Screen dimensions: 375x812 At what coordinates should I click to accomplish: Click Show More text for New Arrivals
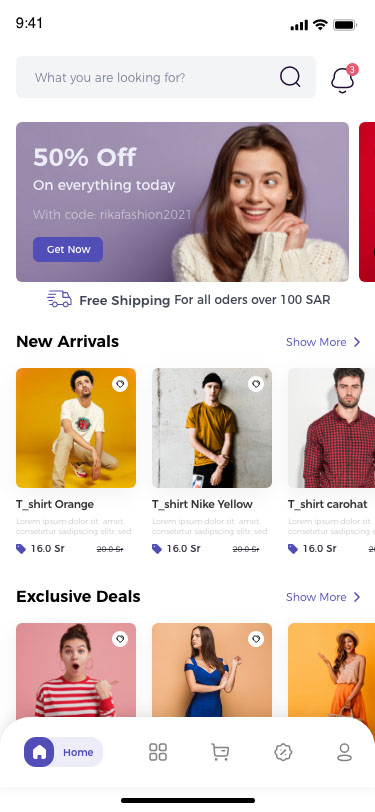[316, 342]
